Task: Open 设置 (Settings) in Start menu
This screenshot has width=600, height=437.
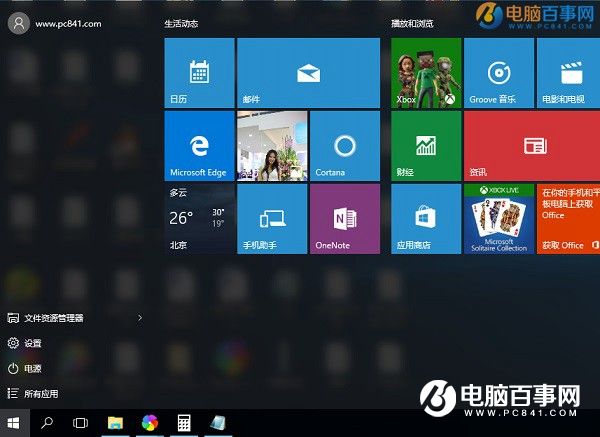Action: [24, 343]
